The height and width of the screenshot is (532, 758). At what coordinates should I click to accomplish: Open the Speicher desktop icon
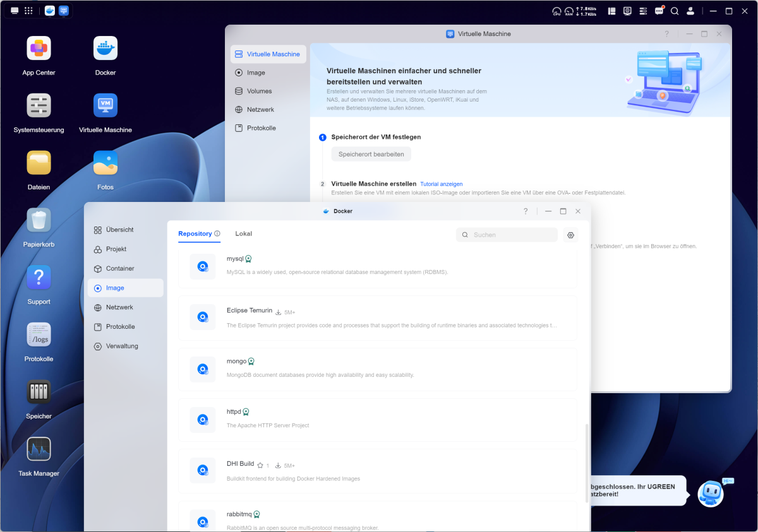point(39,392)
